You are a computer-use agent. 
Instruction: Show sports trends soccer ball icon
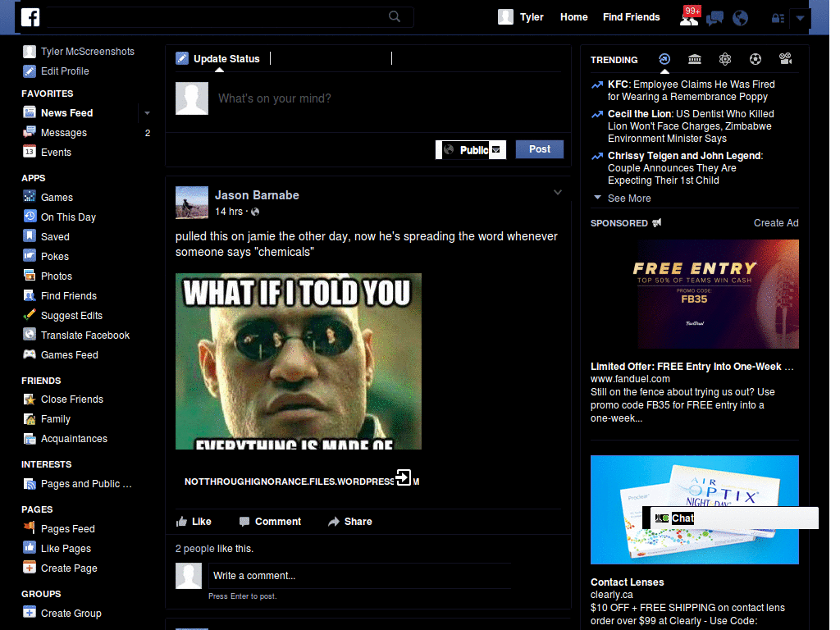756,59
